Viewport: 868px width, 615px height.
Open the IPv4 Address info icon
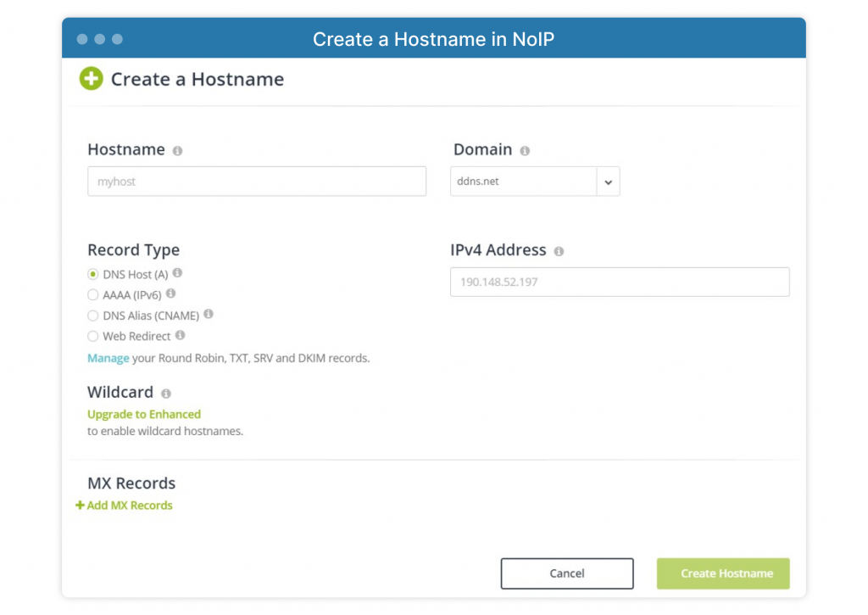pyautogui.click(x=559, y=252)
